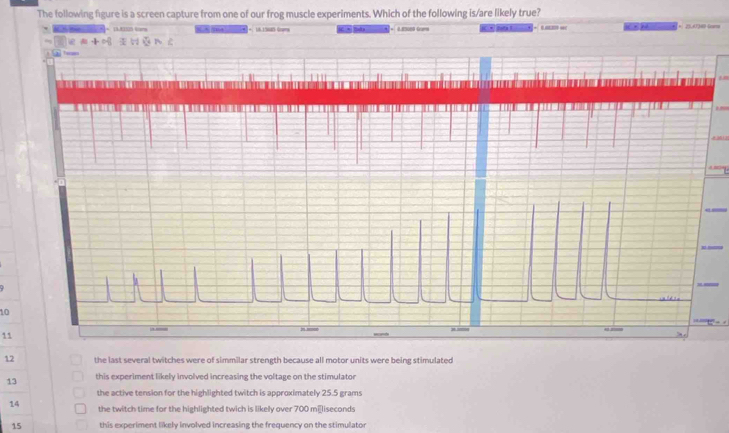Click the blue cursor band on the red trace

coord(485,116)
